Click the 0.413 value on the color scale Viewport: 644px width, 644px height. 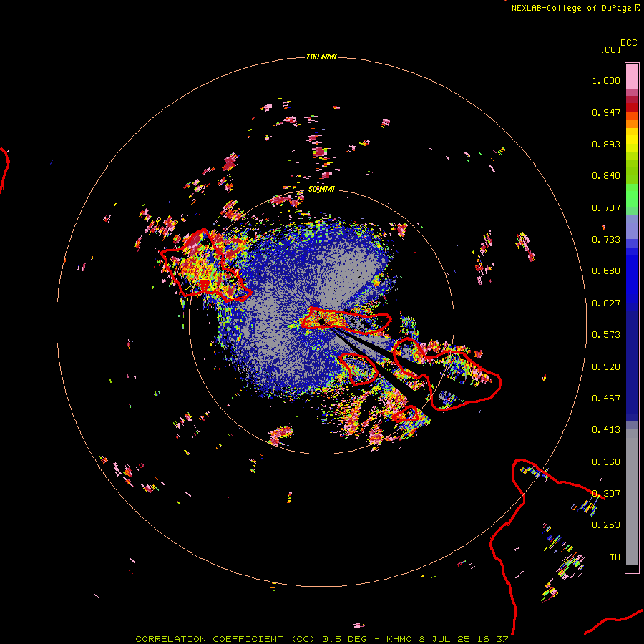tap(606, 430)
